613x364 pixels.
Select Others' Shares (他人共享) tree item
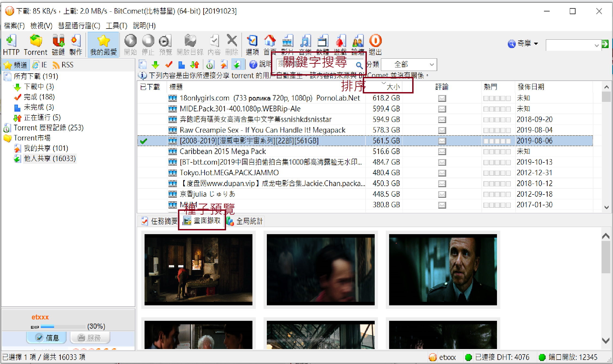tap(45, 159)
